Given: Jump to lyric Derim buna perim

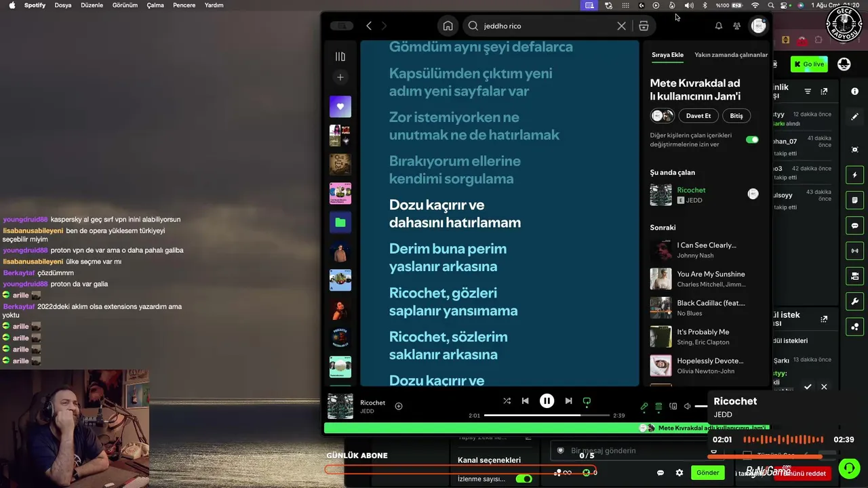Looking at the screenshot, I should 448,258.
